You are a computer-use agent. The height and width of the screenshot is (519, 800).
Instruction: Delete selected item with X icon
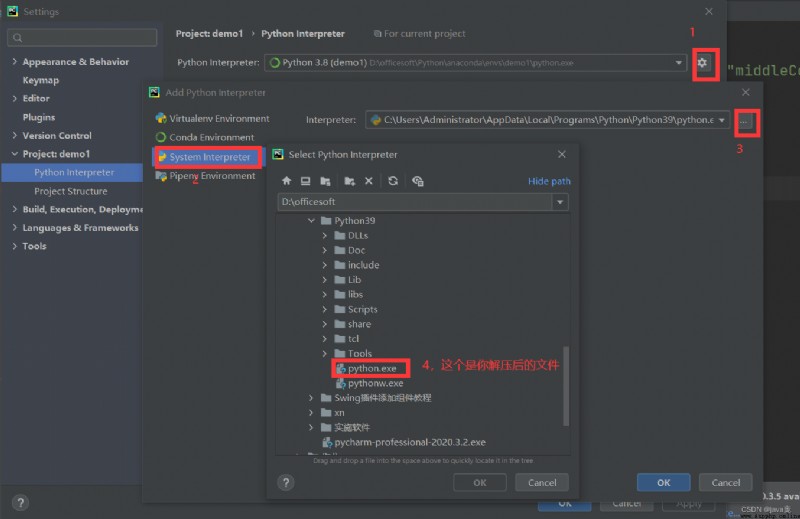369,181
